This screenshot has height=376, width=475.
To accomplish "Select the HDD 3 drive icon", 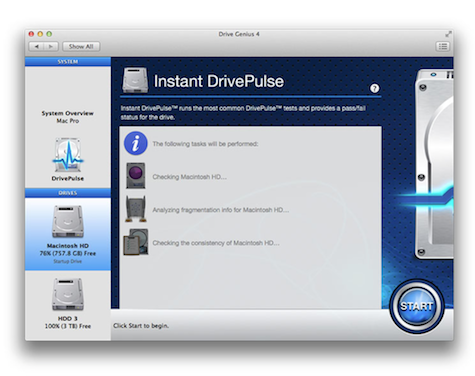I will (68, 294).
